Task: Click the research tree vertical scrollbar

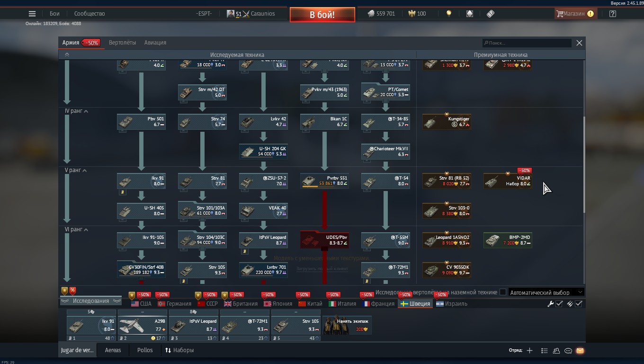Action: click(x=584, y=164)
